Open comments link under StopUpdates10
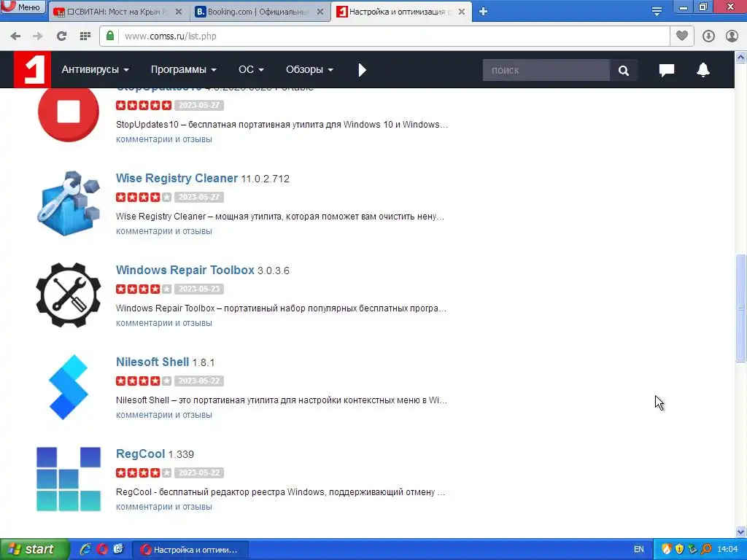The width and height of the screenshot is (747, 560). [164, 139]
